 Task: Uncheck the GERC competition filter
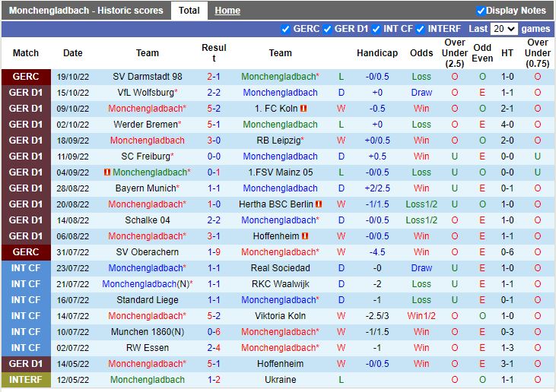[285, 29]
